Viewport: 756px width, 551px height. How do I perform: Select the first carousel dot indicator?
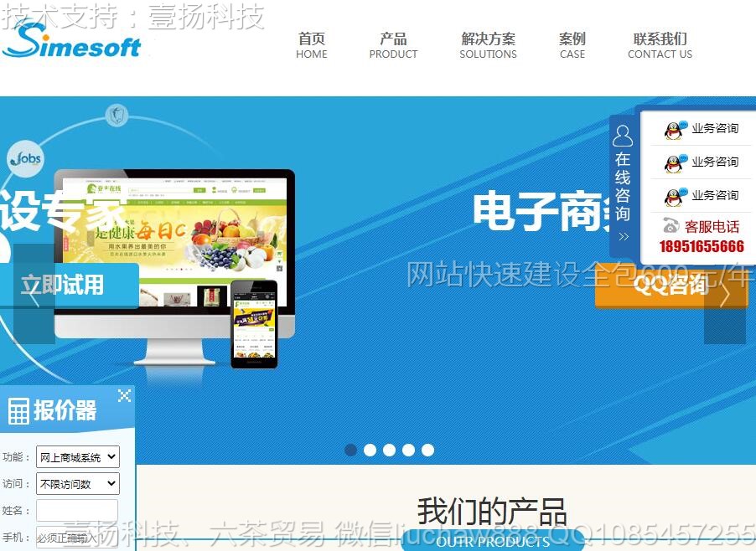[351, 450]
